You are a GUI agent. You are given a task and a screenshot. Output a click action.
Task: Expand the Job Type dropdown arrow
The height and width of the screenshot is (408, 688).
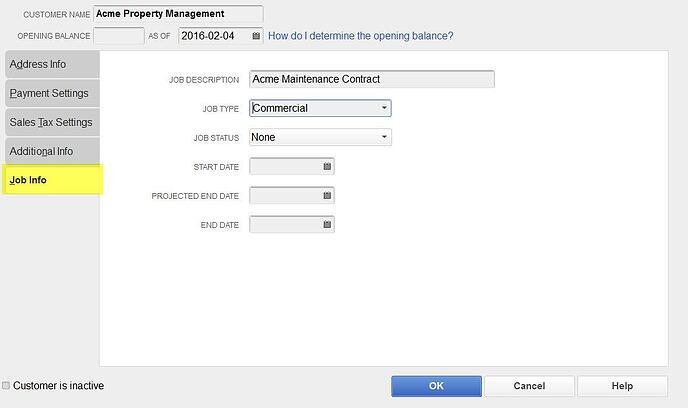click(x=384, y=108)
